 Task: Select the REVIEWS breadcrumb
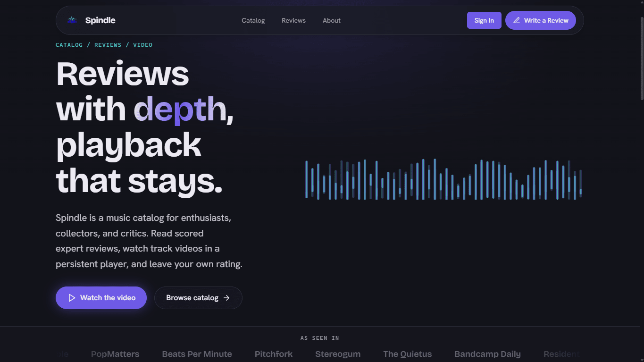[108, 45]
